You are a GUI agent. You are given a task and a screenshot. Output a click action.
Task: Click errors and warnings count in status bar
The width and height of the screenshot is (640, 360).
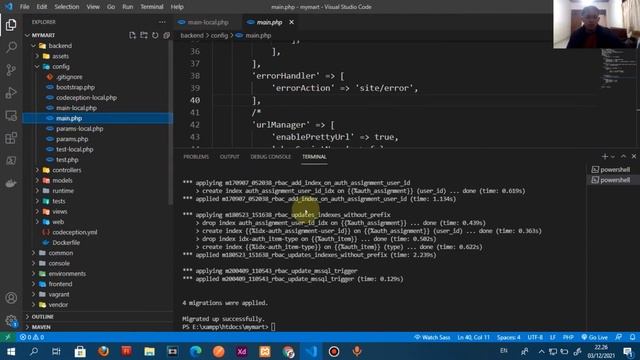[32, 337]
